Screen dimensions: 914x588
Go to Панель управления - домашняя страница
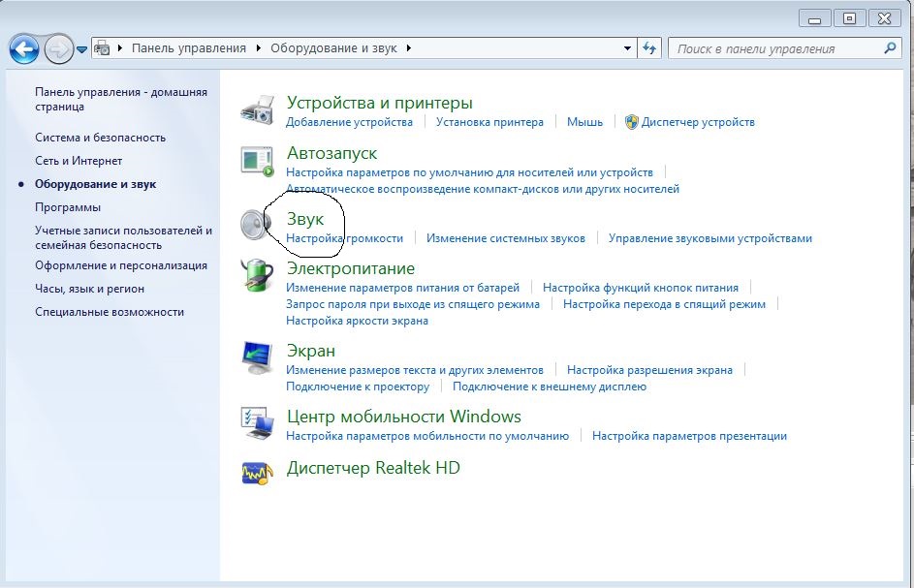[121, 99]
